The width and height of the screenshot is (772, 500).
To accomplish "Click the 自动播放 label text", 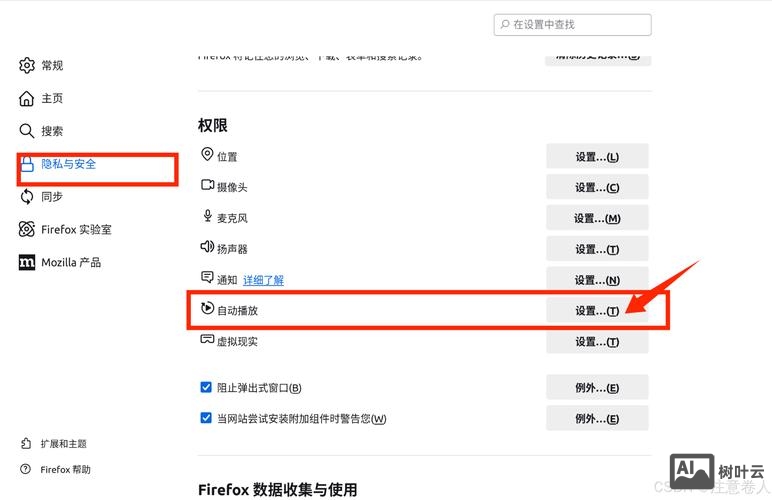I will [237, 311].
